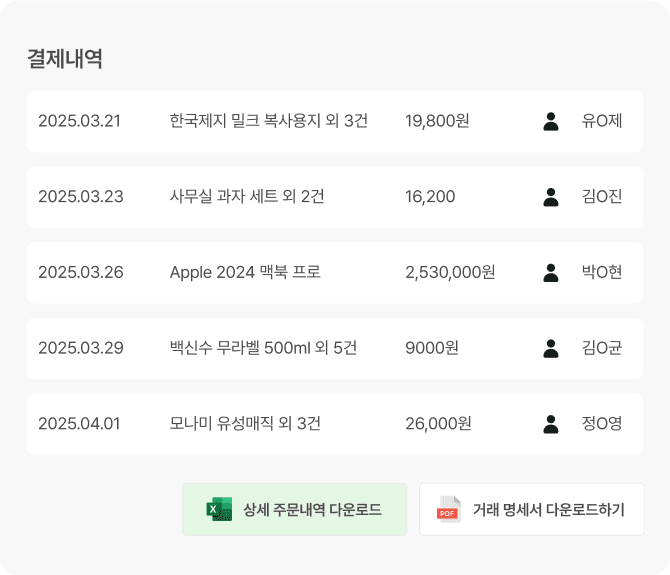Image resolution: width=670 pixels, height=575 pixels.
Task: Click the user icon next to 박O현
Action: tap(551, 273)
